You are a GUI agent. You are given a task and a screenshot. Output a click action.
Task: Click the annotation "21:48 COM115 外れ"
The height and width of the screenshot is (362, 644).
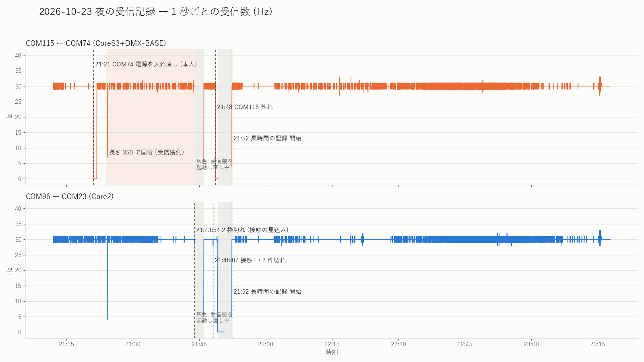pos(245,107)
